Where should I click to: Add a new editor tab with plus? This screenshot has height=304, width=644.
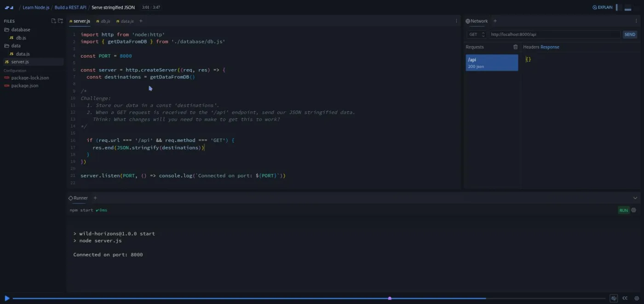141,21
